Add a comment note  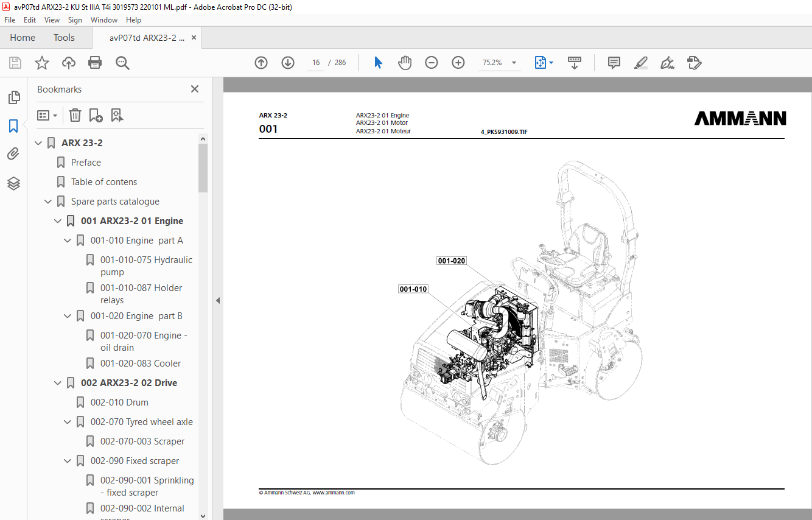click(614, 63)
